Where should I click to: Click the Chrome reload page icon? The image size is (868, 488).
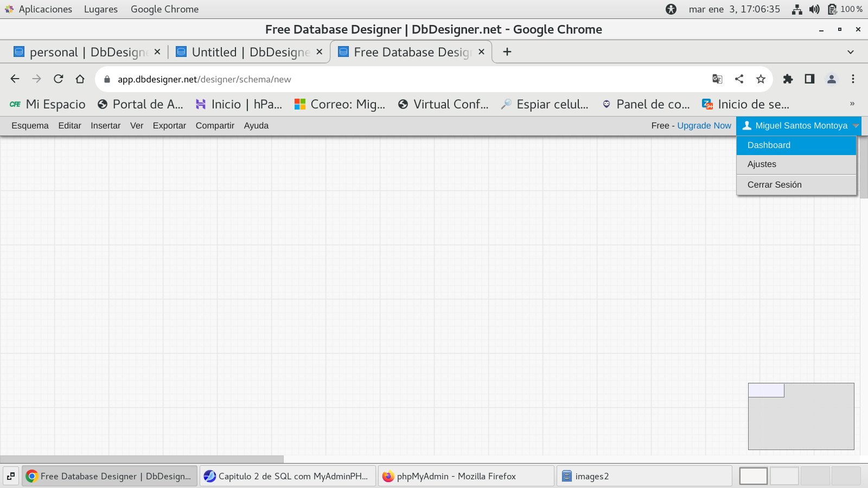[x=59, y=79]
